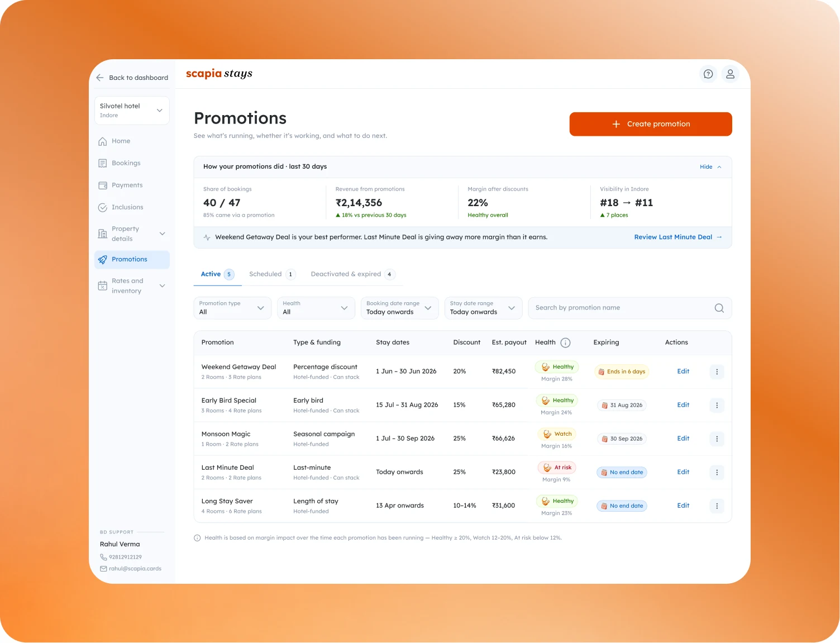Switch to the Active tab
Screen dimensions: 840x643
click(217, 274)
